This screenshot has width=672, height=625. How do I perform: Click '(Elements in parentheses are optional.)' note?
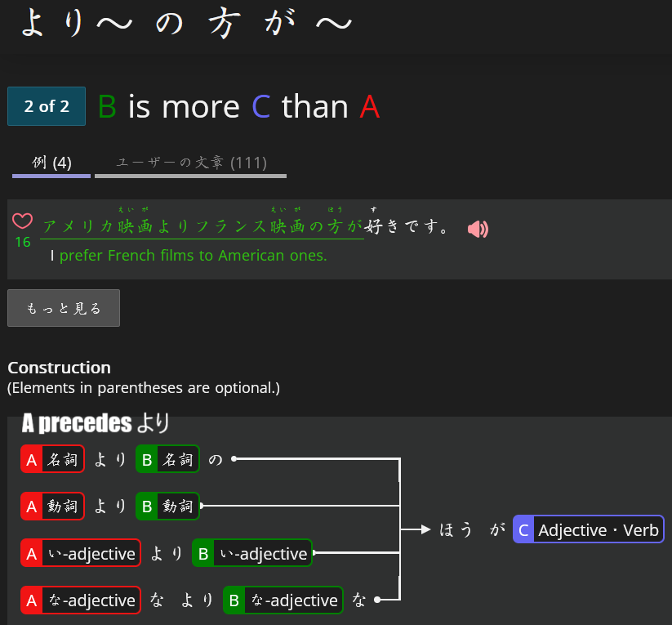pos(144,388)
